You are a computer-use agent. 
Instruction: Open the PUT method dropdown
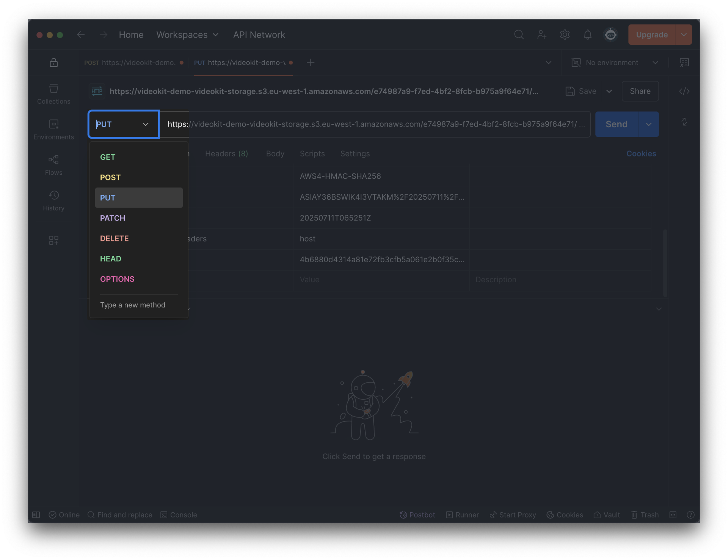(124, 124)
